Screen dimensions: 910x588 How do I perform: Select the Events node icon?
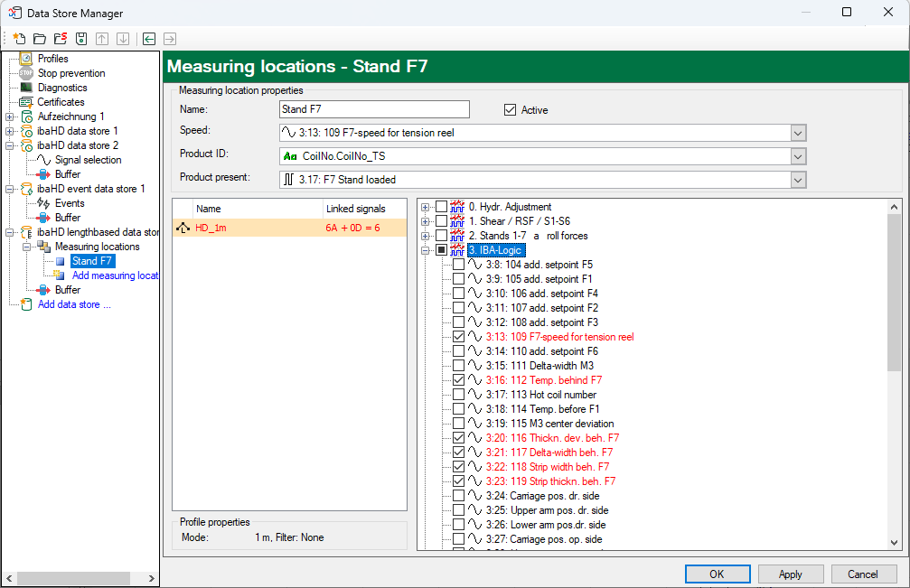pyautogui.click(x=43, y=203)
